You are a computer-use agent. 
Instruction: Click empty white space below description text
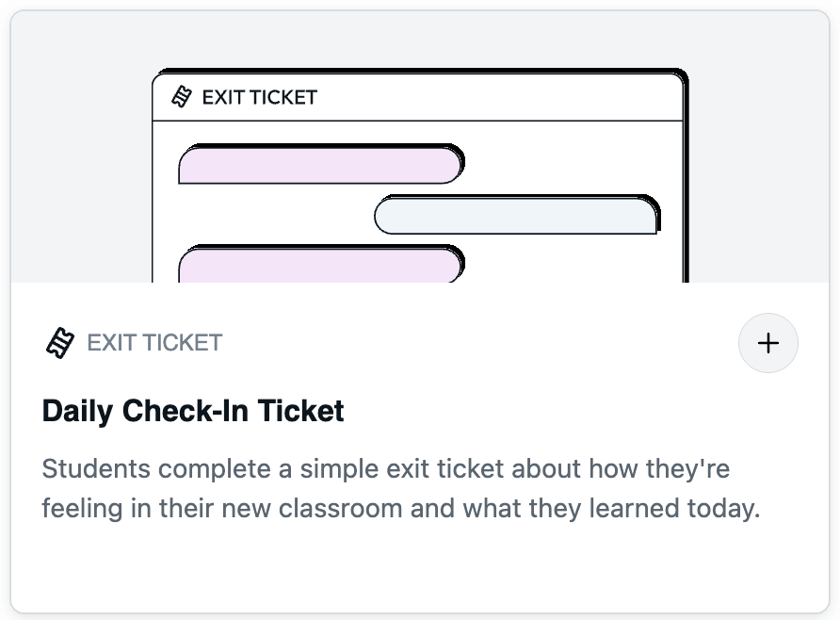[x=420, y=568]
